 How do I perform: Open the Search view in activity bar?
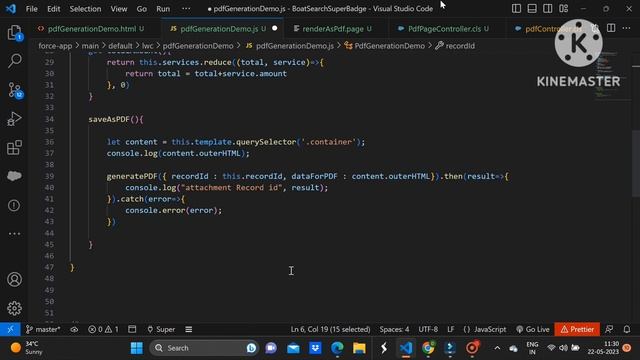(x=14, y=61)
